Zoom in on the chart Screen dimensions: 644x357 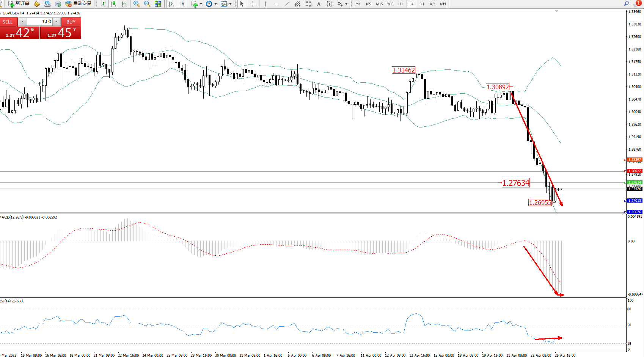point(137,4)
